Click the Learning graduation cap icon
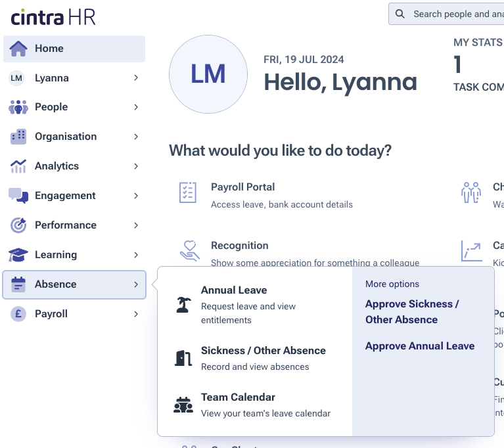This screenshot has width=504, height=448. (18, 255)
